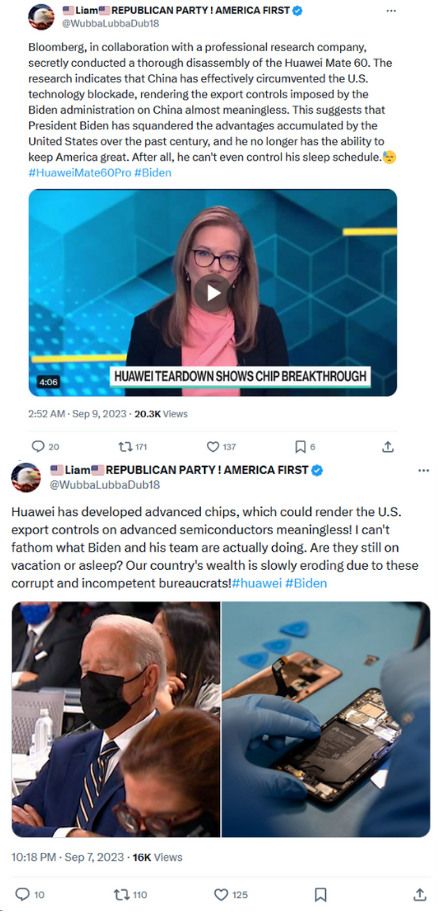
Task: Retweet the Huawei Mate 60 teardown tweet
Action: pyautogui.click(x=125, y=446)
